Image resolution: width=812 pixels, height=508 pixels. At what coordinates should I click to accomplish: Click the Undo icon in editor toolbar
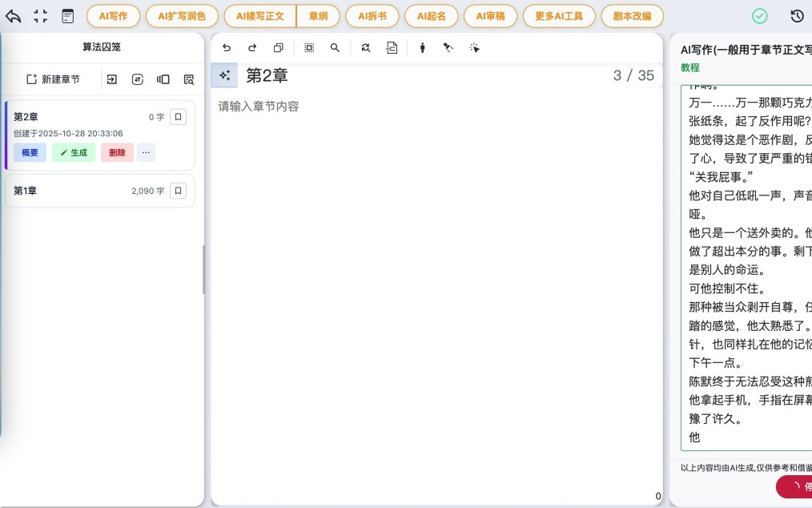tap(227, 48)
